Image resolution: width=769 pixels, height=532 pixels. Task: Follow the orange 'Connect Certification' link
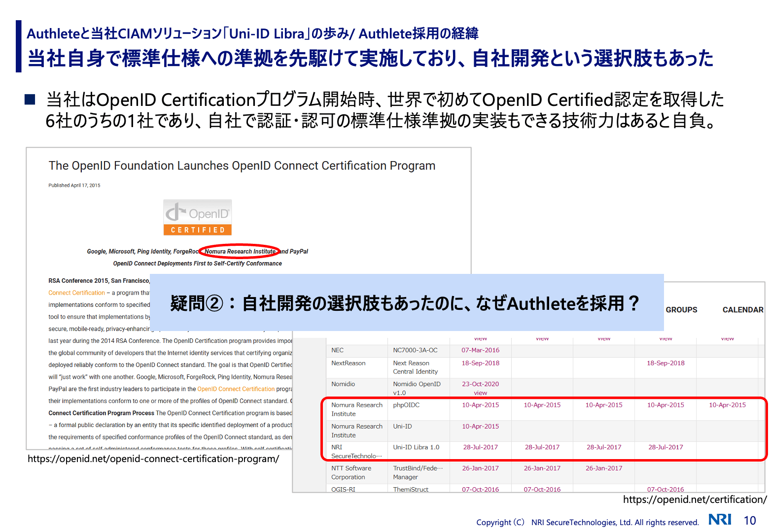[76, 293]
